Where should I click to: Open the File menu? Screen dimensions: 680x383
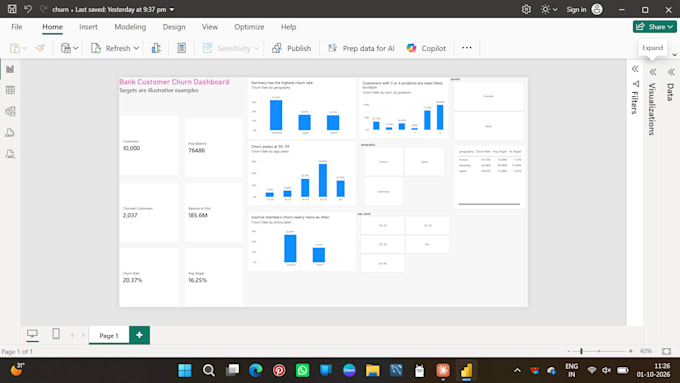[16, 27]
